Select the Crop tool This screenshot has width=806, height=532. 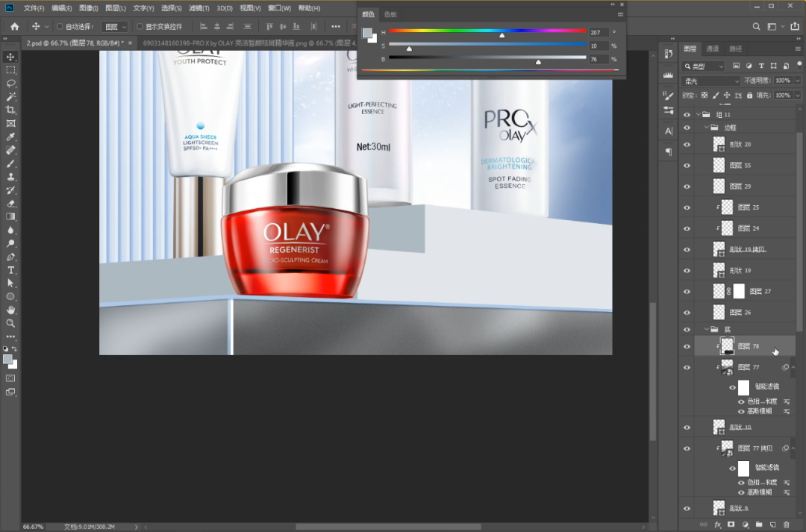[x=10, y=110]
